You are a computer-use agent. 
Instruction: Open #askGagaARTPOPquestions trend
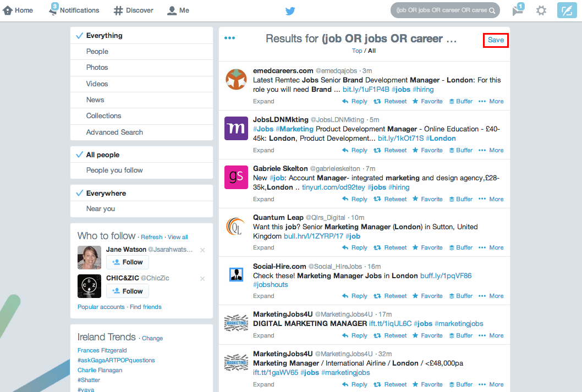[x=116, y=360]
